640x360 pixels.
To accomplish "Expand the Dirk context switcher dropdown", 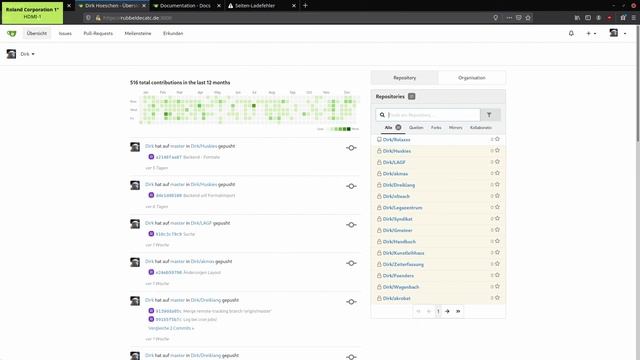I will pyautogui.click(x=27, y=54).
